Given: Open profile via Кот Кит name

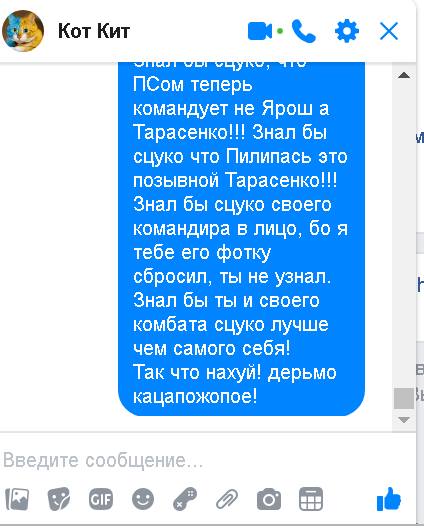Looking at the screenshot, I should coord(94,31).
